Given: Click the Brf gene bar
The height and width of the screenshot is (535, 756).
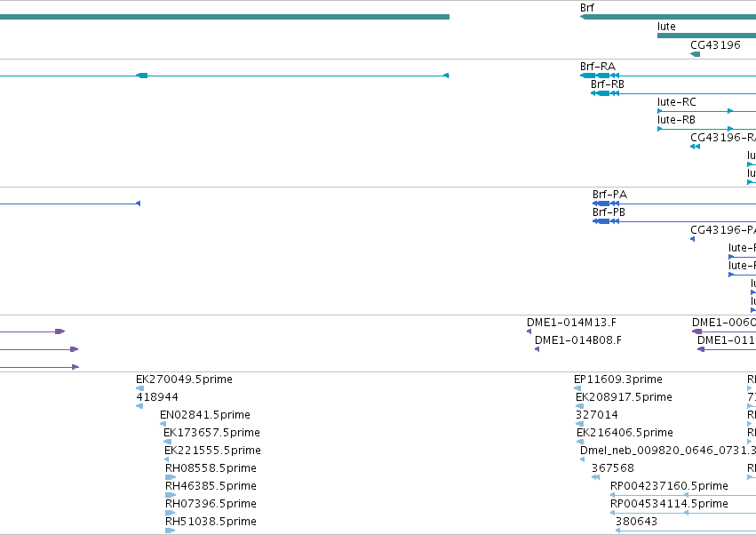Looking at the screenshot, I should (x=668, y=17).
